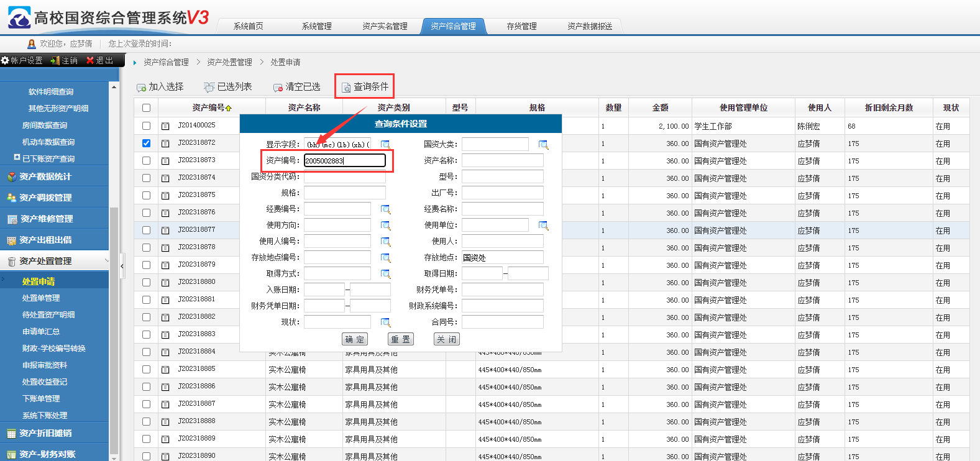Check the checkbox for asset J201400025

pyautogui.click(x=146, y=126)
